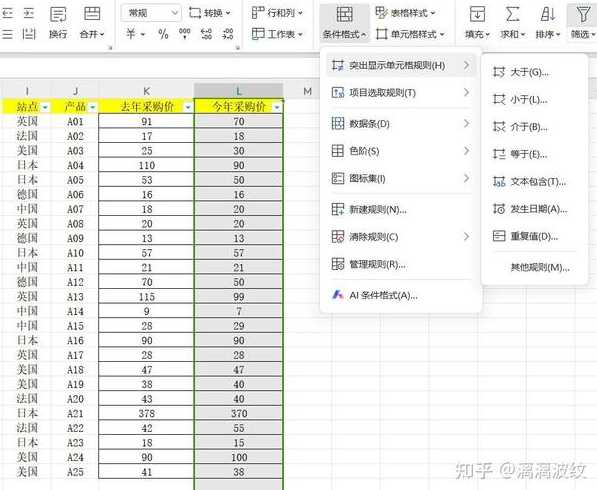Screen dimensions: 597x490
Task: Choose 文本包含(T)... rule in submenu
Action: tap(534, 182)
